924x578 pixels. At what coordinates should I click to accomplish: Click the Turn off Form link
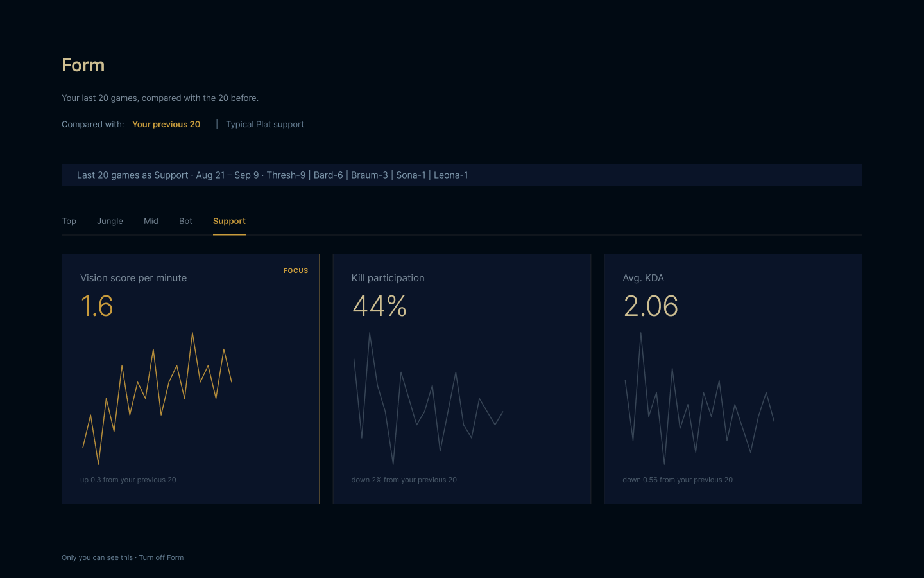[161, 557]
